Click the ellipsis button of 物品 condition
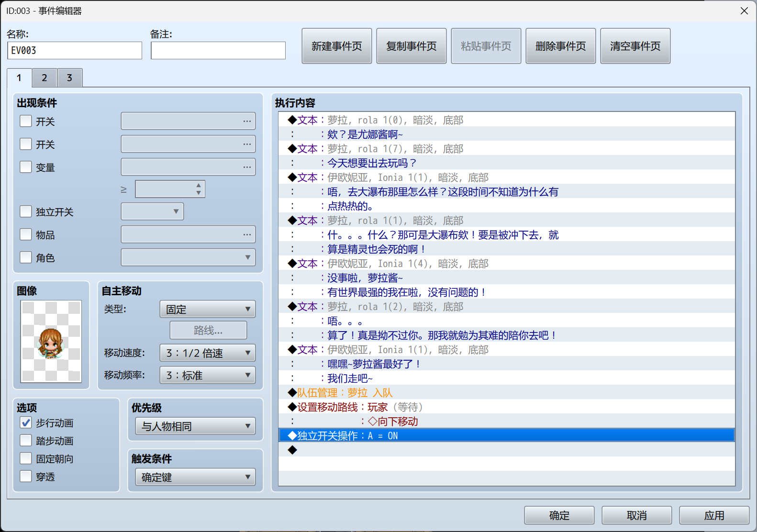This screenshot has height=532, width=757. click(x=247, y=234)
